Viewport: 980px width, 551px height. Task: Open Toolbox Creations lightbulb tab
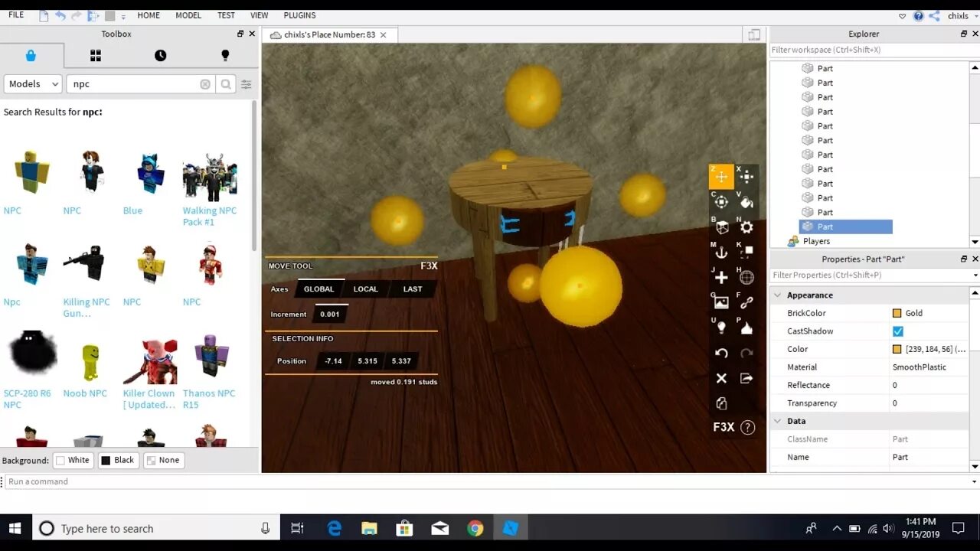[225, 55]
